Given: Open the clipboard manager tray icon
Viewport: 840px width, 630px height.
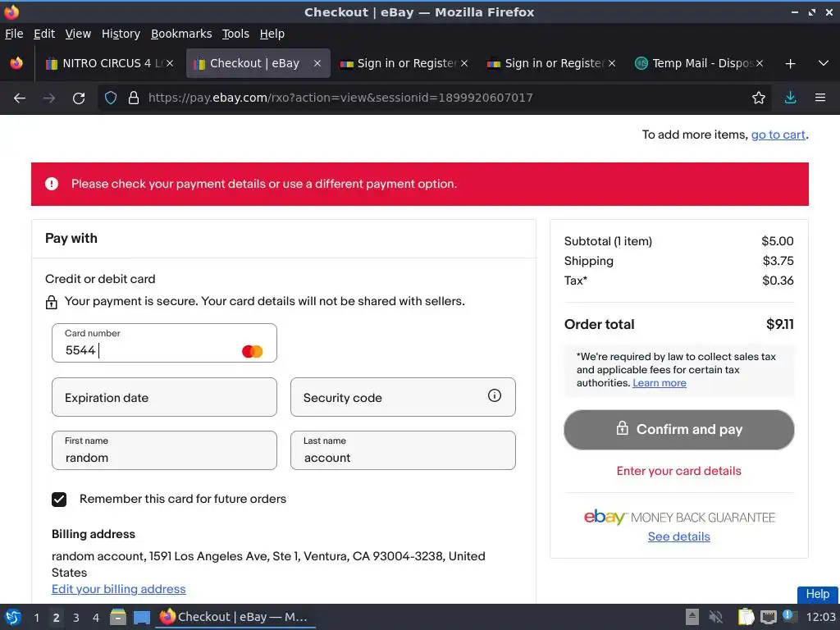Looking at the screenshot, I should (746, 617).
